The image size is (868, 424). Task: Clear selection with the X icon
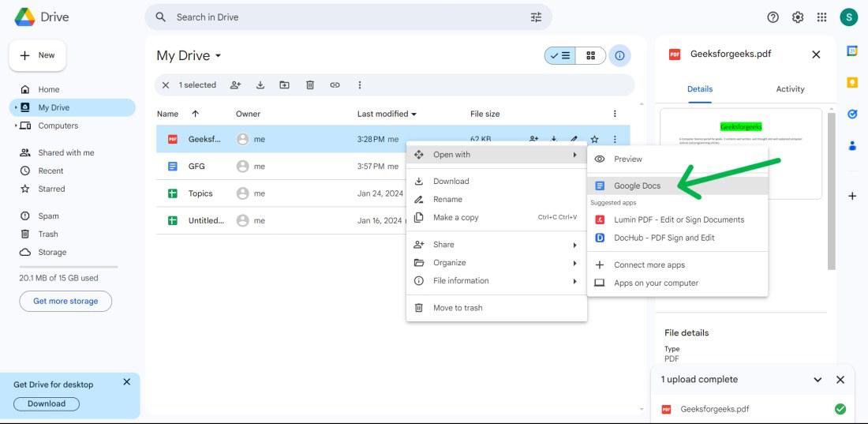(x=166, y=84)
